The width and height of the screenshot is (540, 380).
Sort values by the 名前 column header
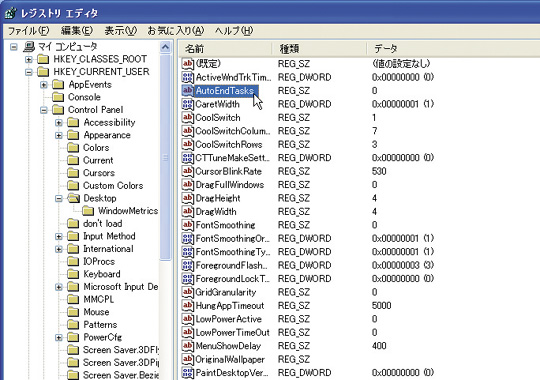226,49
